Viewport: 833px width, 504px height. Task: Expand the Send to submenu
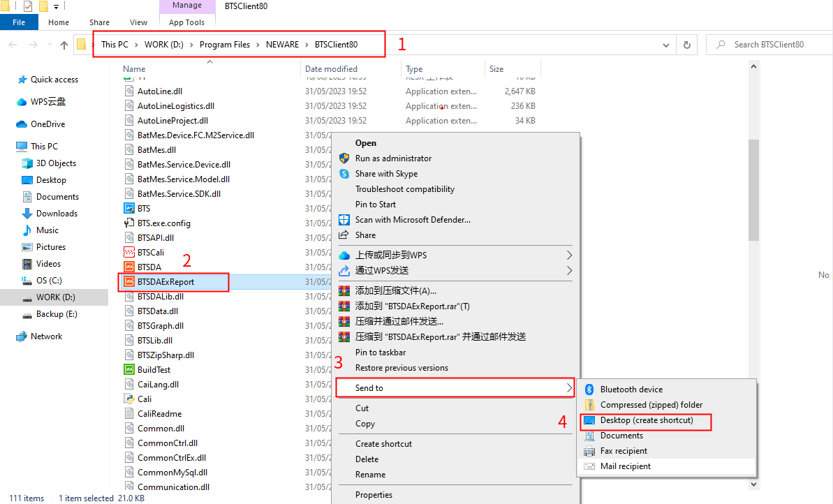(x=454, y=388)
